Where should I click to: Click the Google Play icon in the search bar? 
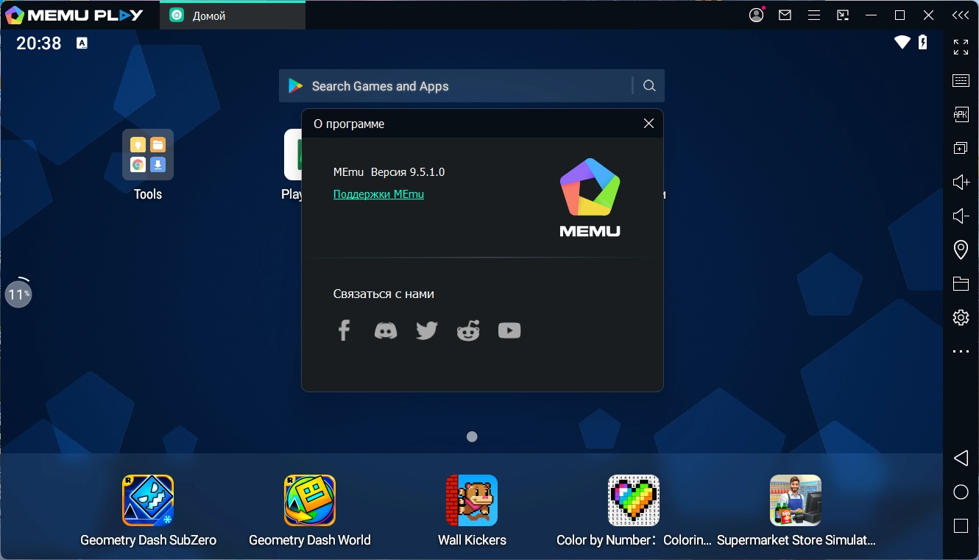tap(296, 86)
